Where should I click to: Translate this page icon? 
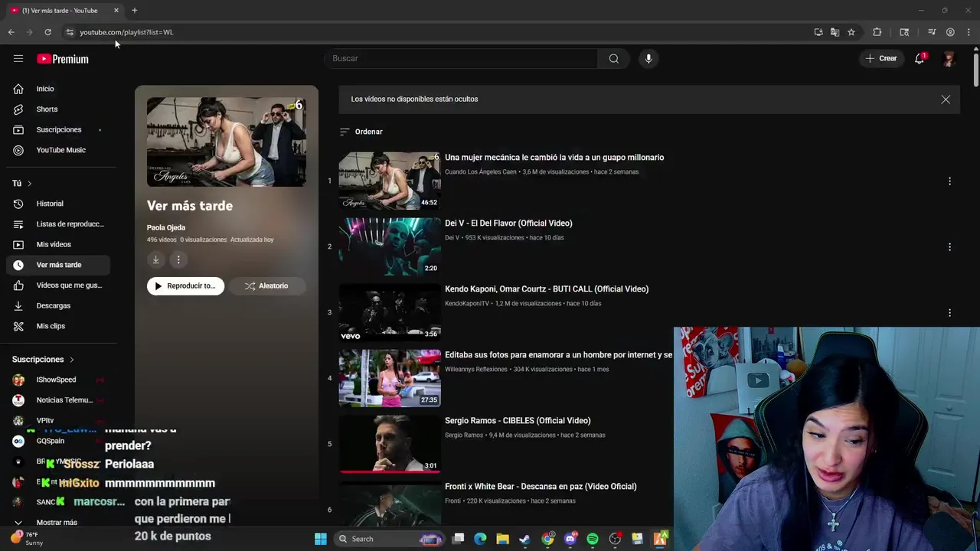[835, 32]
